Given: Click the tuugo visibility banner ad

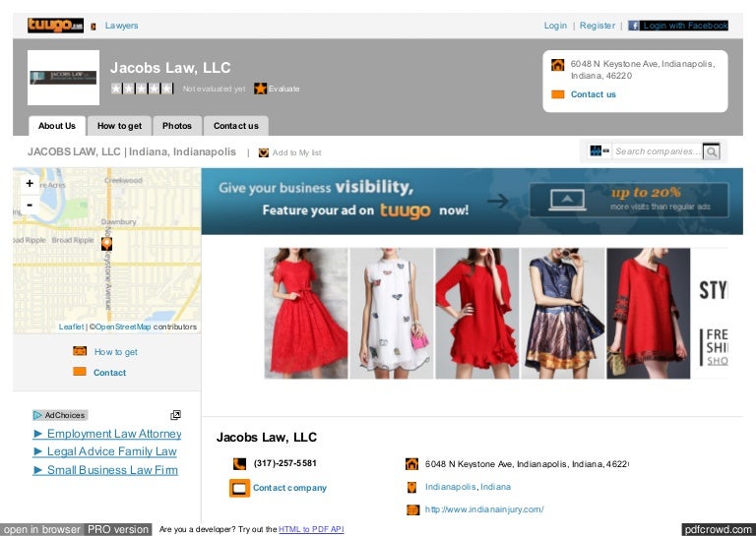Looking at the screenshot, I should 472,201.
